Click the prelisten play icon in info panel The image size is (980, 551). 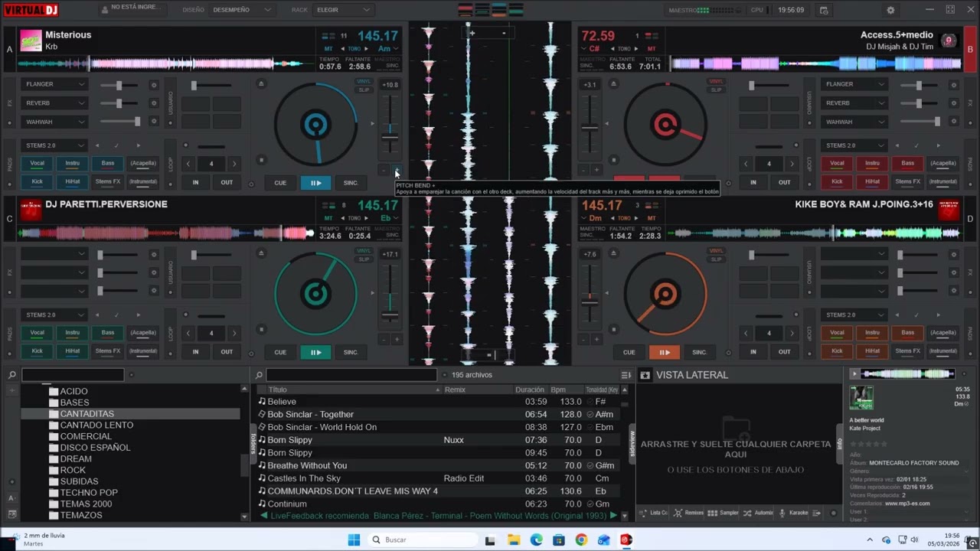coord(854,373)
